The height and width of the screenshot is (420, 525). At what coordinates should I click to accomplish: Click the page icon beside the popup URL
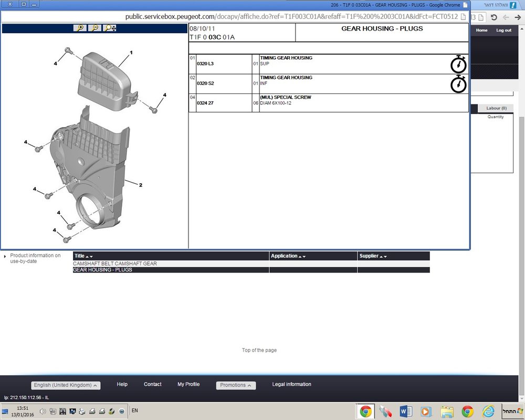(464, 17)
